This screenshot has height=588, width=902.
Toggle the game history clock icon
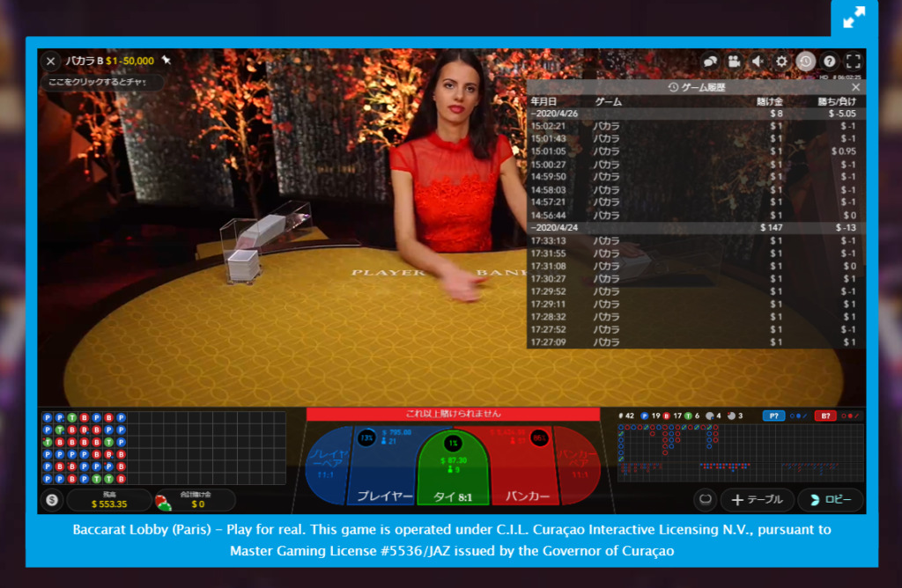click(x=805, y=62)
